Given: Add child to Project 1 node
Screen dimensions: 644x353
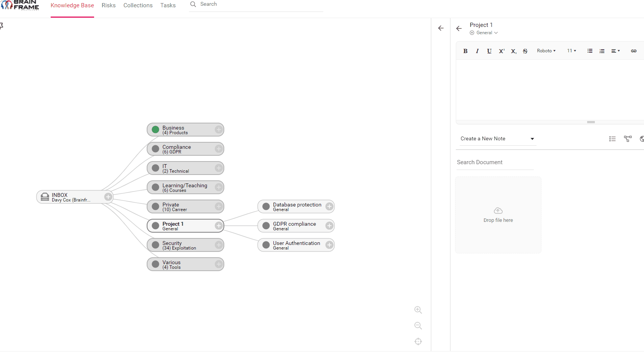Looking at the screenshot, I should (219, 226).
